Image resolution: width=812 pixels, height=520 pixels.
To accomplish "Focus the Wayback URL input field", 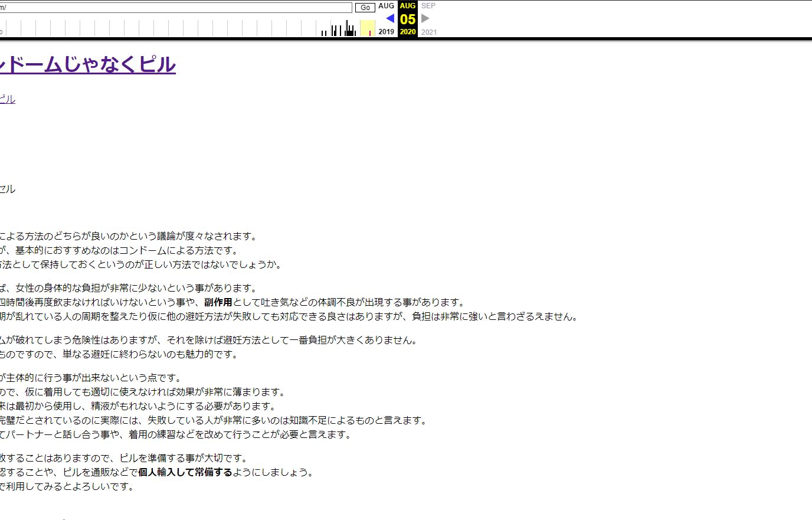I will pyautogui.click(x=176, y=8).
